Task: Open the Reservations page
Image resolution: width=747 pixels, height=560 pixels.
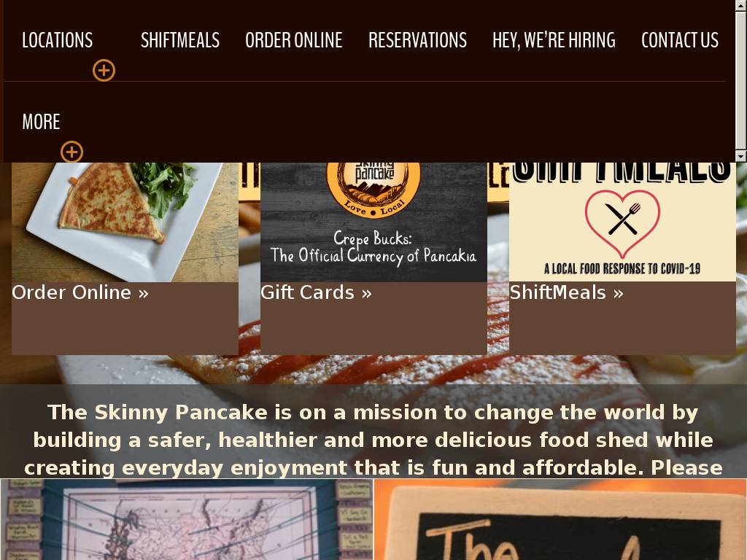Action: point(417,41)
